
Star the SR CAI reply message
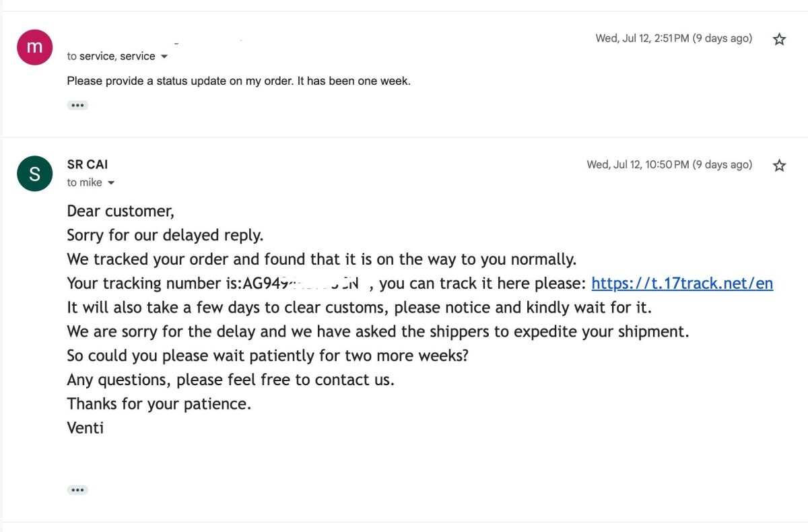coord(779,165)
